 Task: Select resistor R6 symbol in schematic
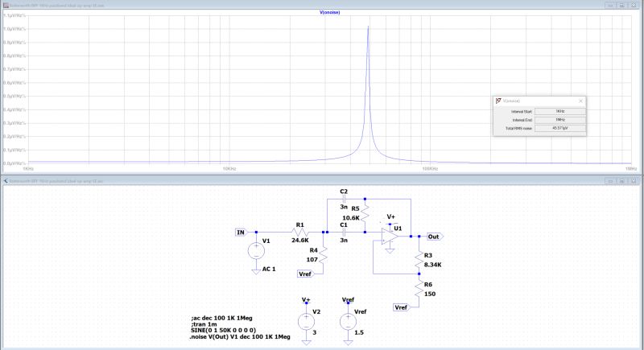point(419,290)
